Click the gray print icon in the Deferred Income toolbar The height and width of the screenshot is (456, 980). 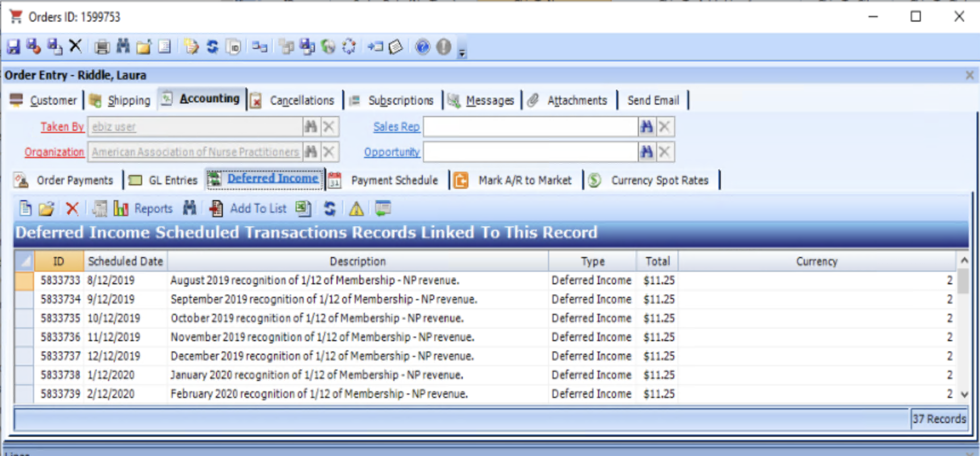pos(99,209)
